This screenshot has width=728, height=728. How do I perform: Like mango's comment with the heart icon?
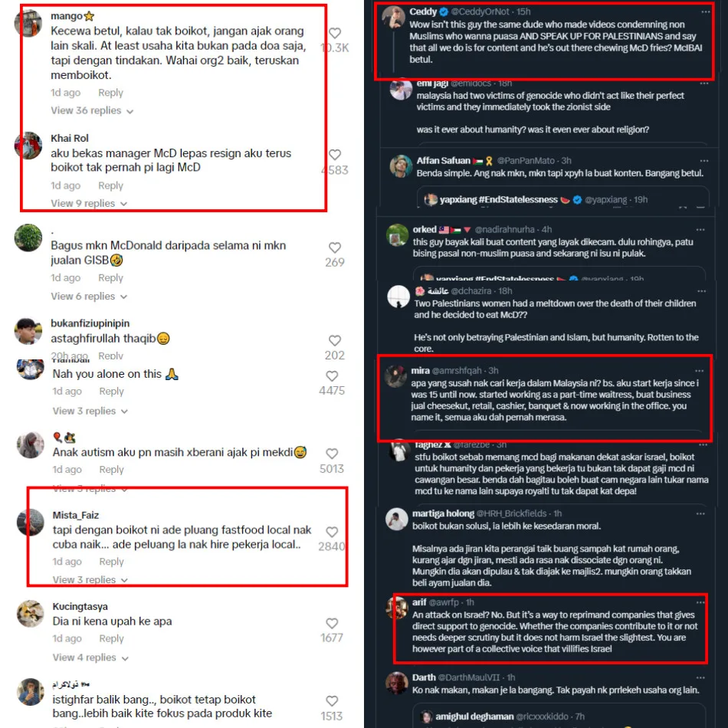point(335,33)
